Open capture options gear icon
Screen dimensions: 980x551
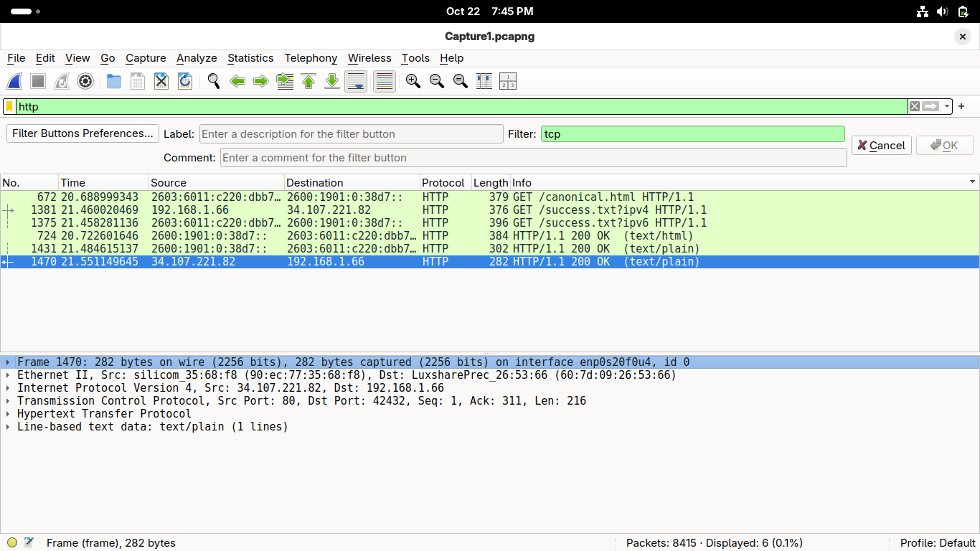(x=85, y=82)
